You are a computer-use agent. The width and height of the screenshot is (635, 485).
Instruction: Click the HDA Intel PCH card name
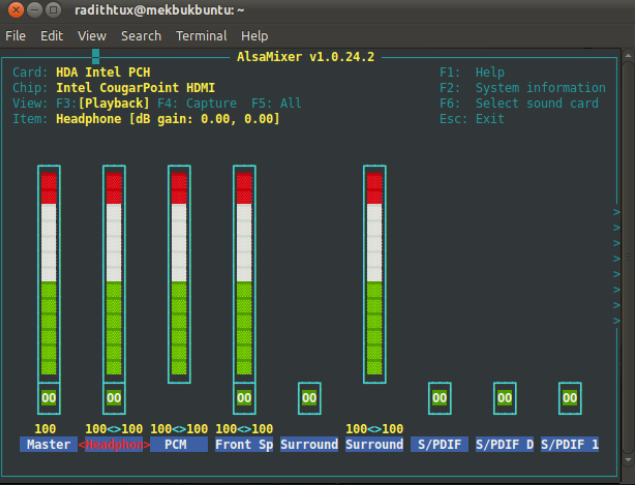click(103, 72)
